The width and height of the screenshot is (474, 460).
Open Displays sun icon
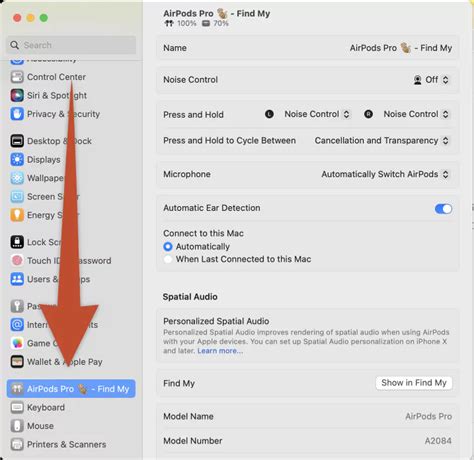tap(17, 159)
